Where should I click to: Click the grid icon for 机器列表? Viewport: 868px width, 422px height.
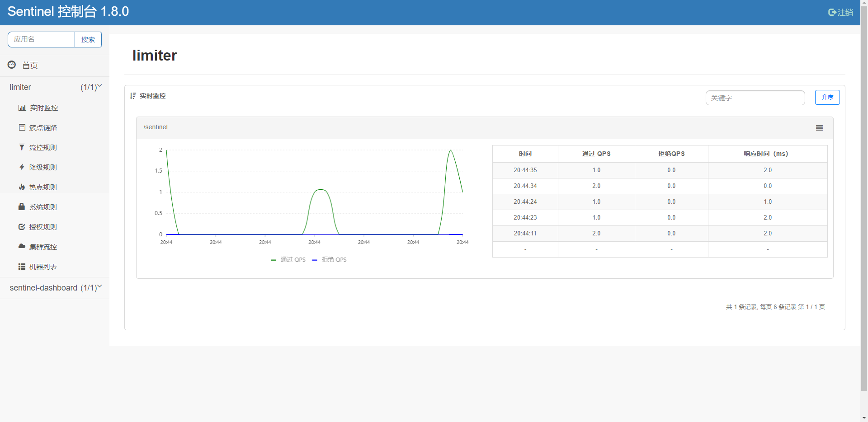click(x=22, y=267)
